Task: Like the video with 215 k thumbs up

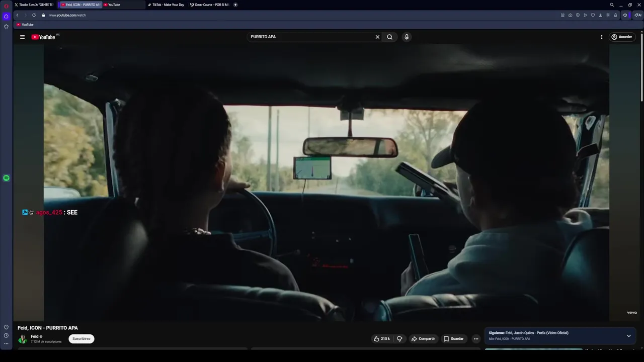Action: tap(382, 339)
